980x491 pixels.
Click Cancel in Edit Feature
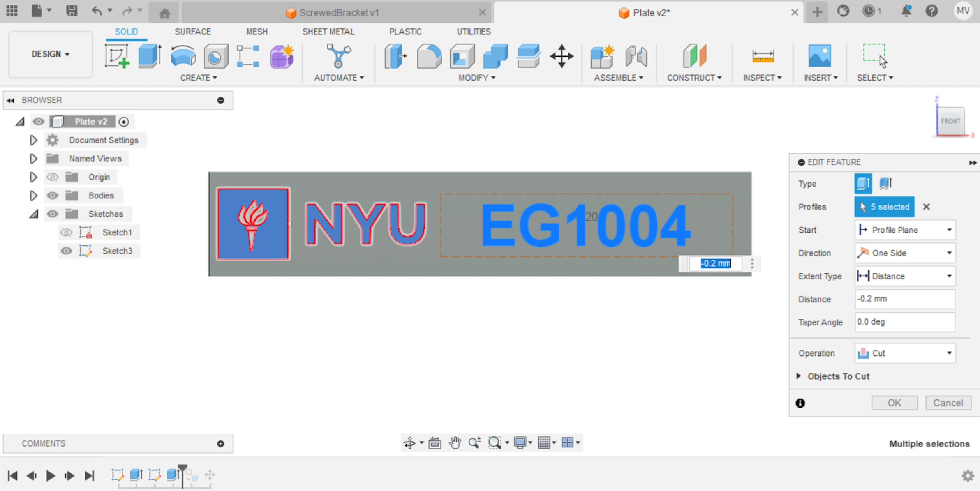click(x=948, y=403)
